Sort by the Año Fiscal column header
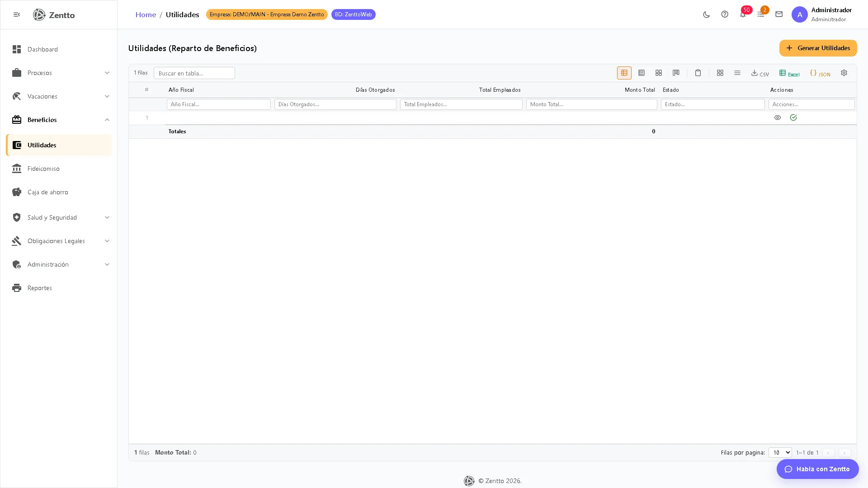868x488 pixels. click(x=181, y=90)
